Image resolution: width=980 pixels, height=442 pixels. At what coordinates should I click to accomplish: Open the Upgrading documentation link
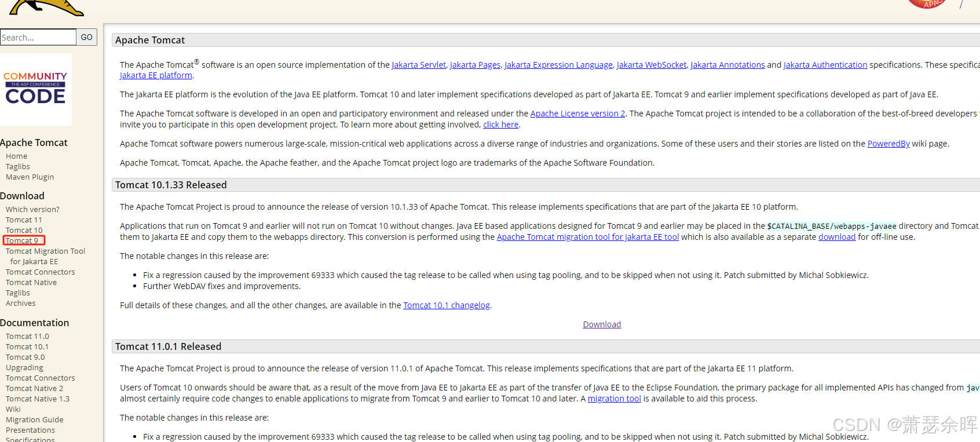pos(24,368)
